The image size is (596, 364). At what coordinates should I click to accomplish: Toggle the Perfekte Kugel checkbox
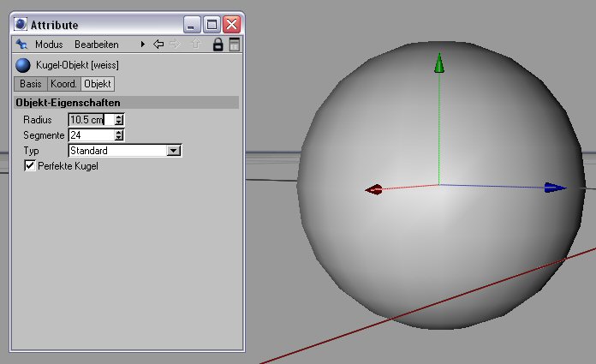coord(30,165)
